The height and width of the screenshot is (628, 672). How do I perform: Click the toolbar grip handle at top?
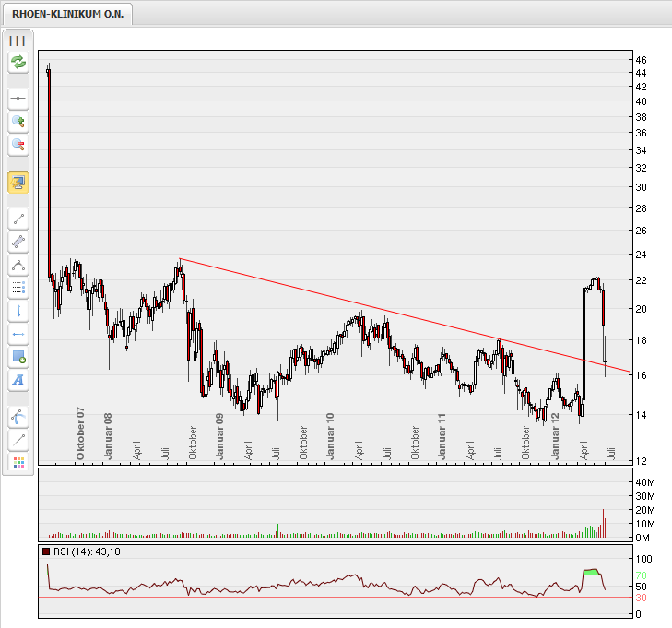pyautogui.click(x=18, y=41)
